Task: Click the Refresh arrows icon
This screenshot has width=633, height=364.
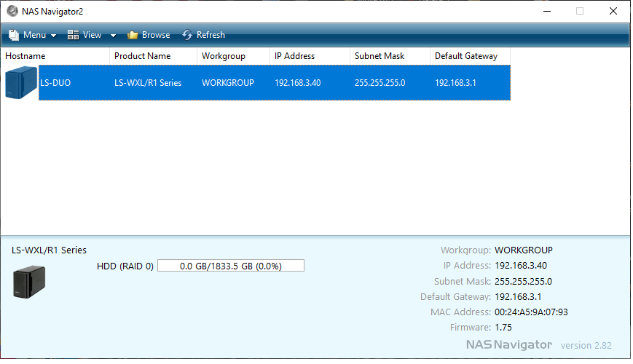Action: (187, 35)
